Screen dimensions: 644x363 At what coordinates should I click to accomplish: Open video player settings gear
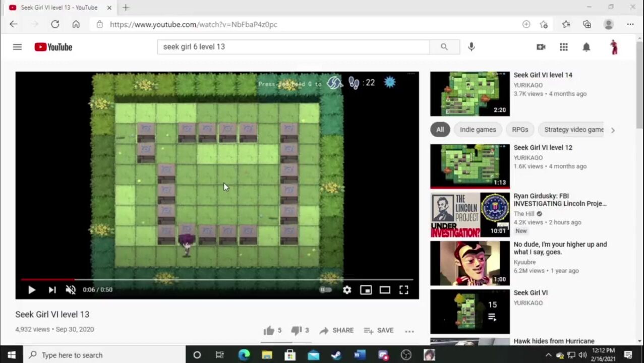pos(347,290)
